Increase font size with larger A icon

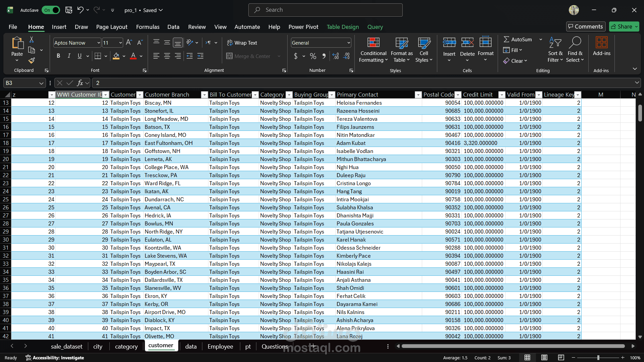click(129, 43)
